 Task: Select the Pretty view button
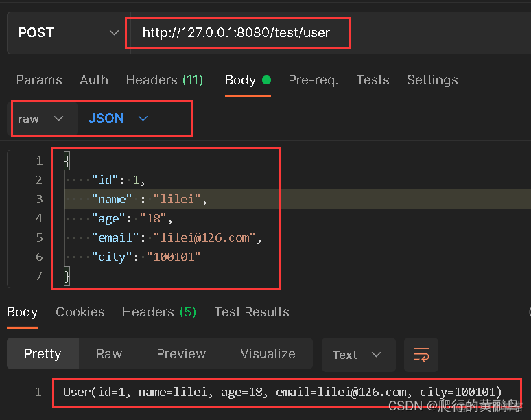coord(43,354)
